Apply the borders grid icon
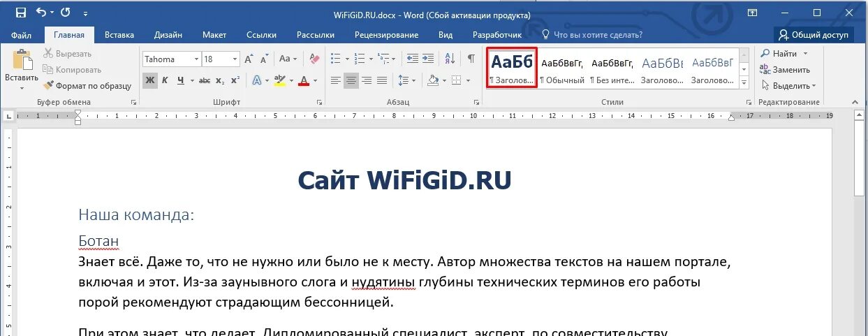 (456, 80)
